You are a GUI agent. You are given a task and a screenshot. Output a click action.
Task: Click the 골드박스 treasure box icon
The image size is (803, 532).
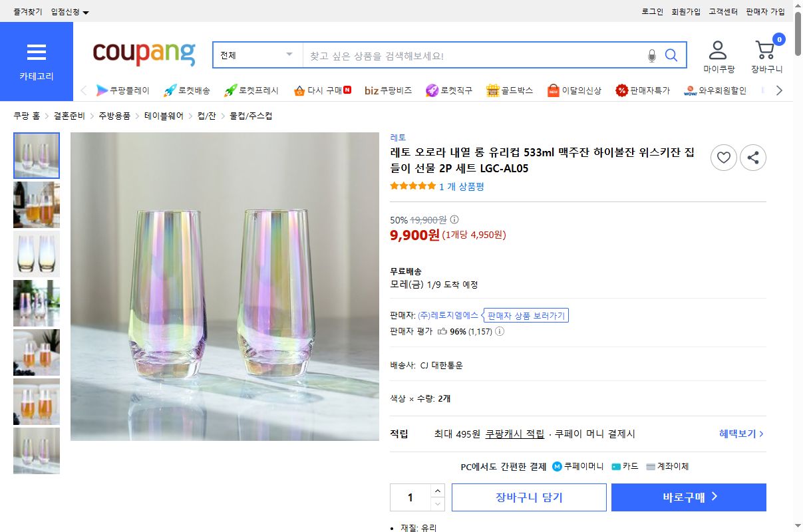click(492, 89)
